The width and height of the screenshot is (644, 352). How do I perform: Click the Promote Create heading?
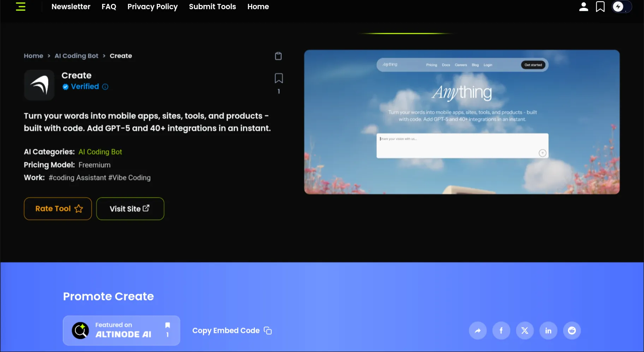coord(108,296)
